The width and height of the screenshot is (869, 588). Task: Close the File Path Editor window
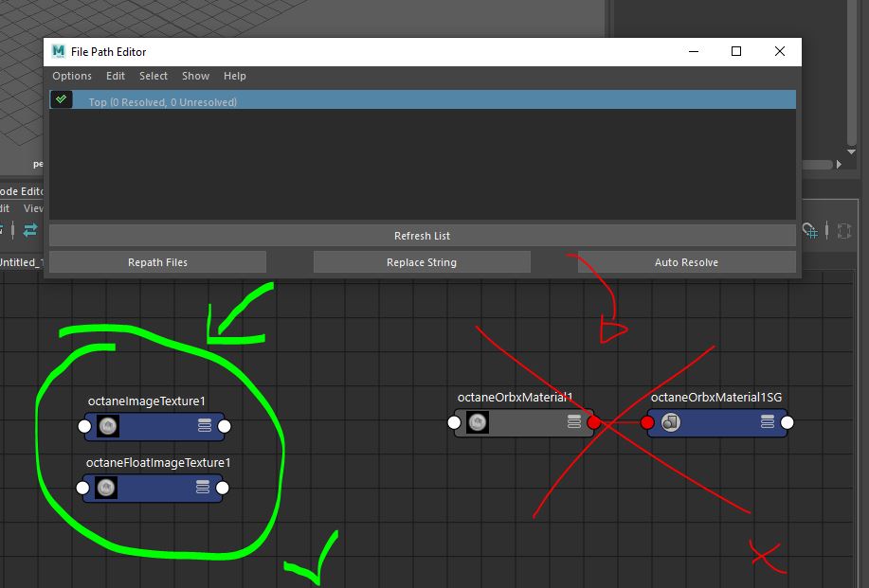pyautogui.click(x=780, y=51)
